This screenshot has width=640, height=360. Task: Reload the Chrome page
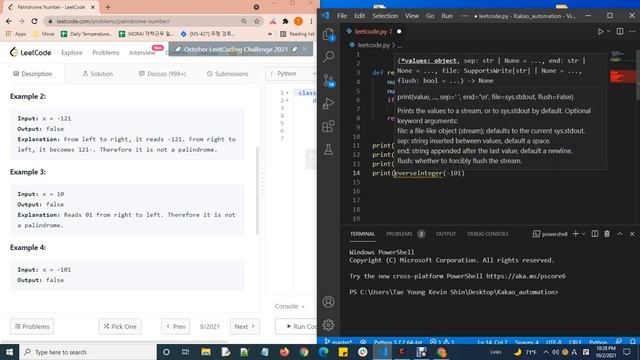tap(34, 21)
